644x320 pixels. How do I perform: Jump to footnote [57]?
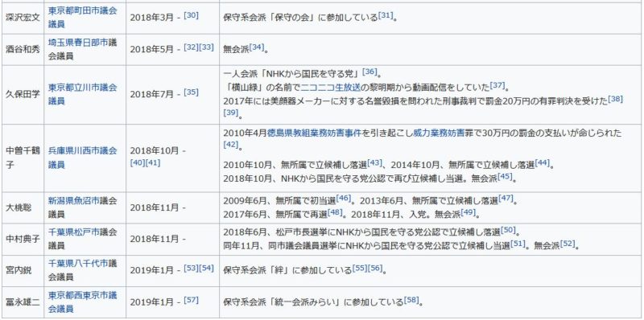pyautogui.click(x=191, y=300)
